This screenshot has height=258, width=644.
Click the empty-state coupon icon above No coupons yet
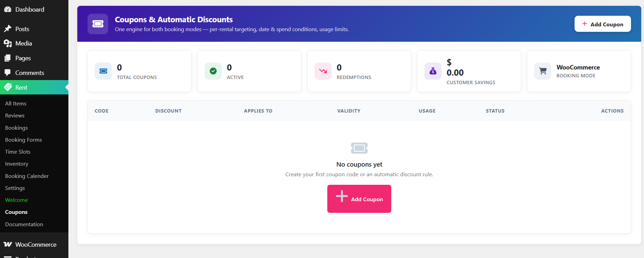359,148
